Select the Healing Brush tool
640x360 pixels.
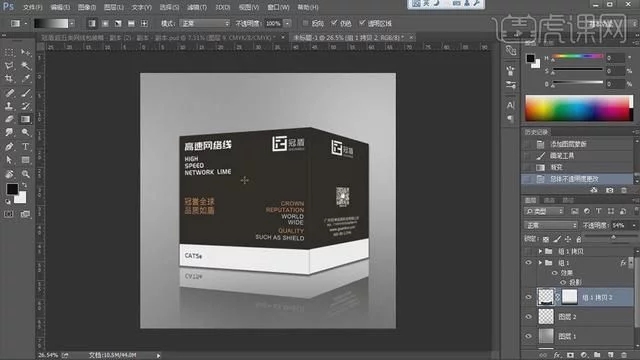coord(9,93)
